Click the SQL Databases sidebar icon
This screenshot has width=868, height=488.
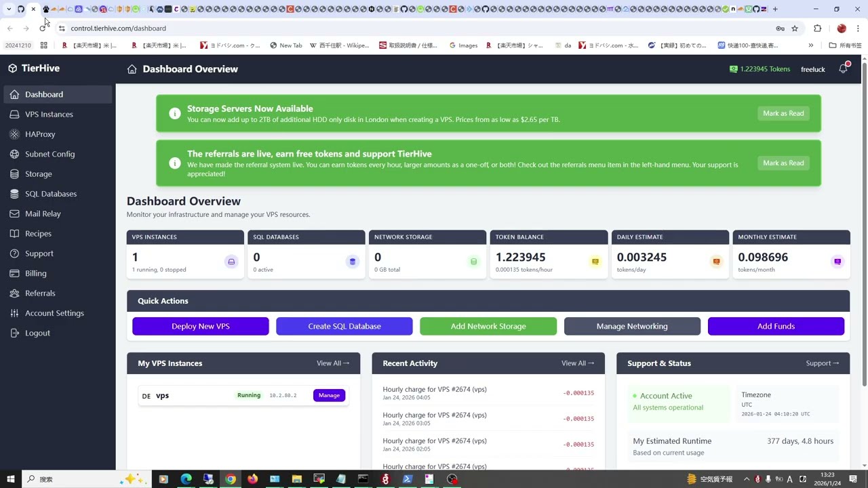(x=14, y=194)
